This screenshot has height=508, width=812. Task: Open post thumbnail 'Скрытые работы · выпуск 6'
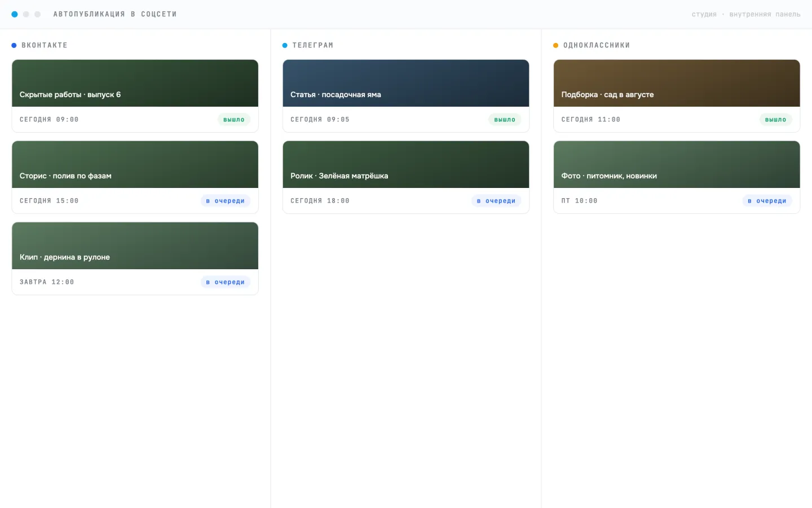pyautogui.click(x=135, y=83)
